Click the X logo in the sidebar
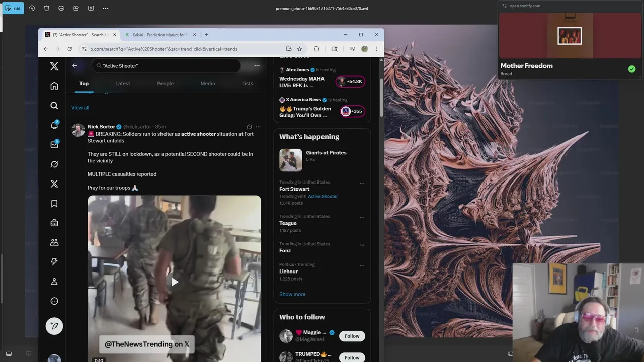This screenshot has width=644, height=362. point(54,66)
